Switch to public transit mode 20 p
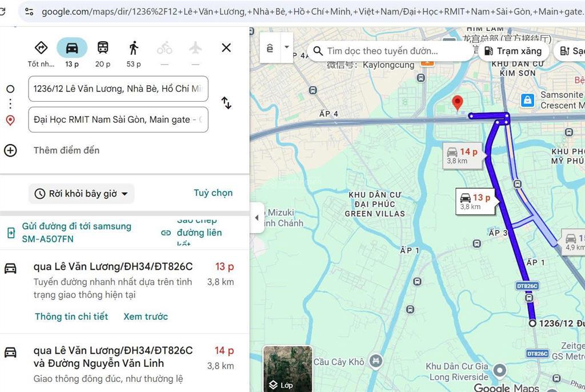Viewport: 585px width, 392px height. pos(103,48)
